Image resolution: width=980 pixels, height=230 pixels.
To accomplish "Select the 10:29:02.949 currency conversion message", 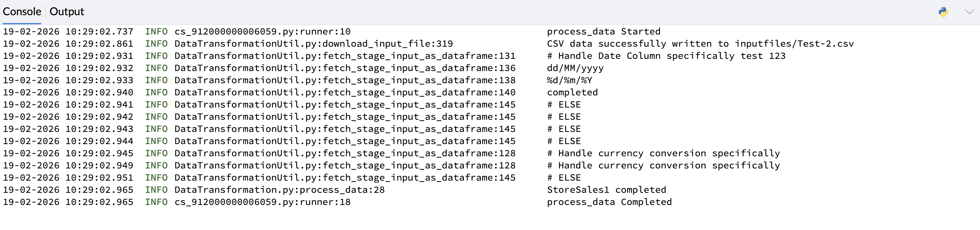I will click(x=663, y=165).
